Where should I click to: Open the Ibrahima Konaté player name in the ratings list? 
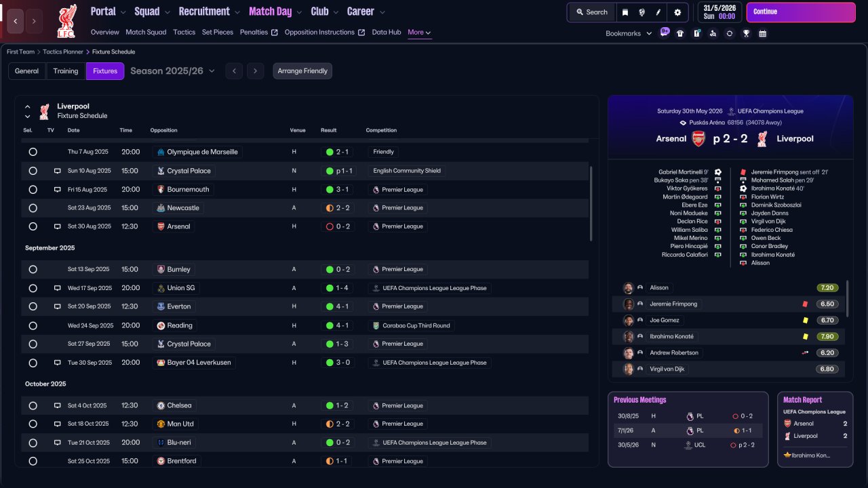pyautogui.click(x=671, y=336)
